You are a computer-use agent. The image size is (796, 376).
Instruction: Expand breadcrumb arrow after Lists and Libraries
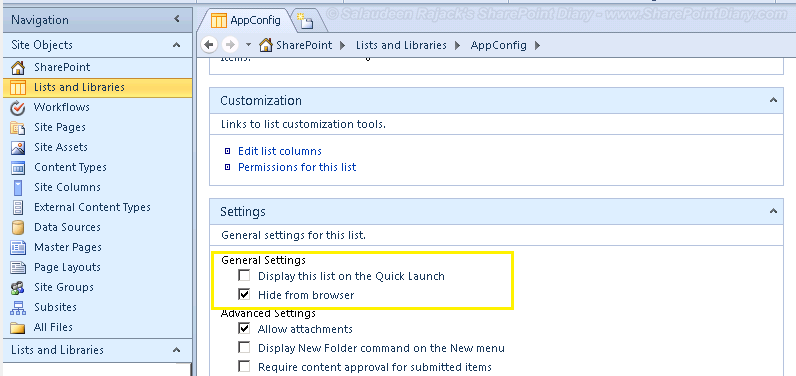click(x=457, y=46)
